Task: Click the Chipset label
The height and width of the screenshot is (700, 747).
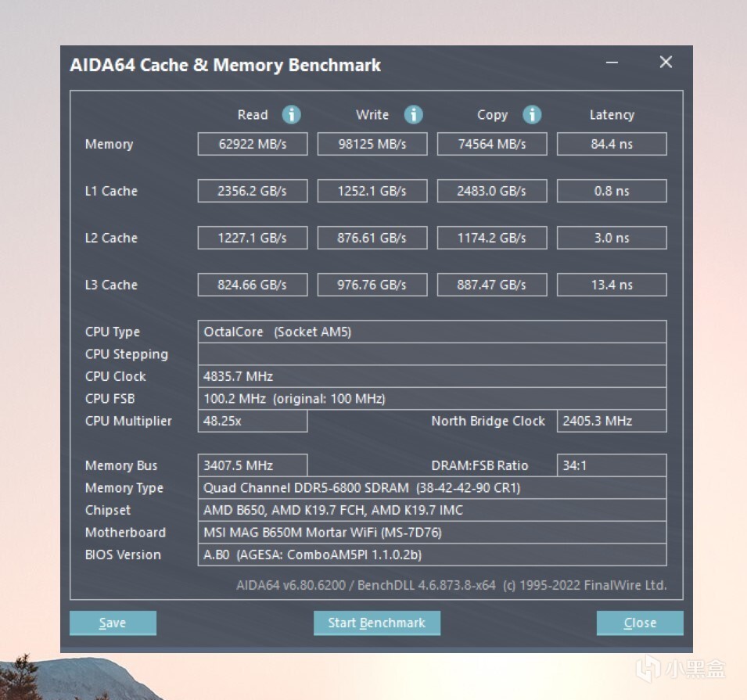Action: point(108,511)
